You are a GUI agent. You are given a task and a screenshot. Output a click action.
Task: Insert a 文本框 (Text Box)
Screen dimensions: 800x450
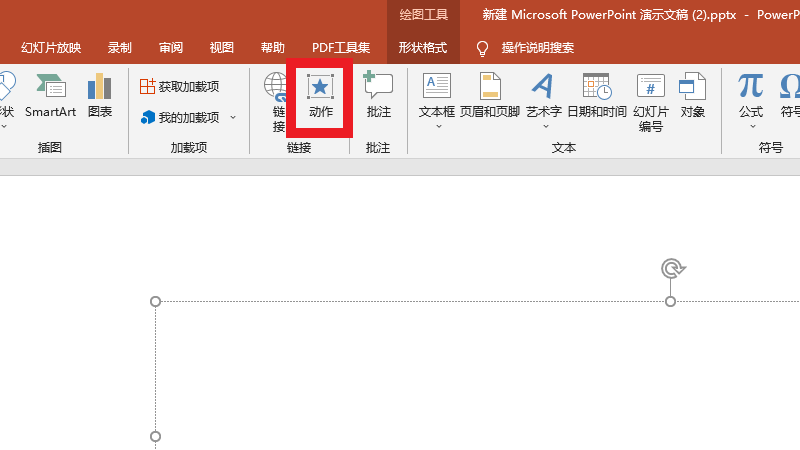437,96
